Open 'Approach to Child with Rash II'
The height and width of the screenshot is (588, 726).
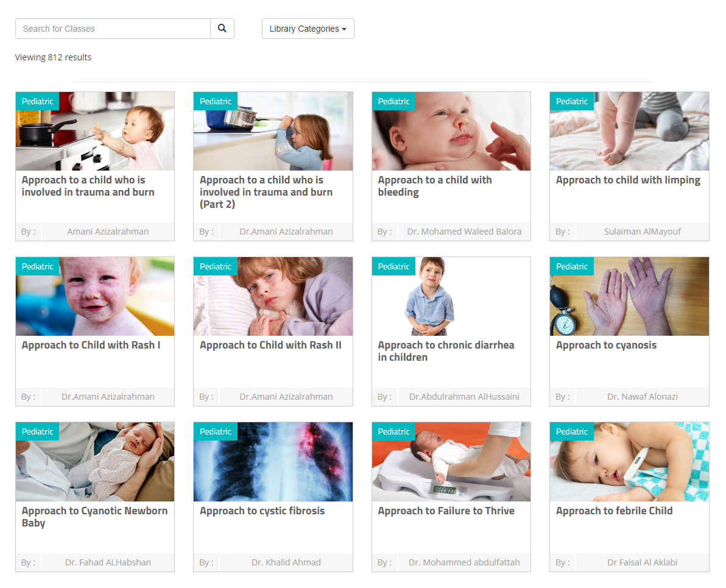tap(271, 345)
